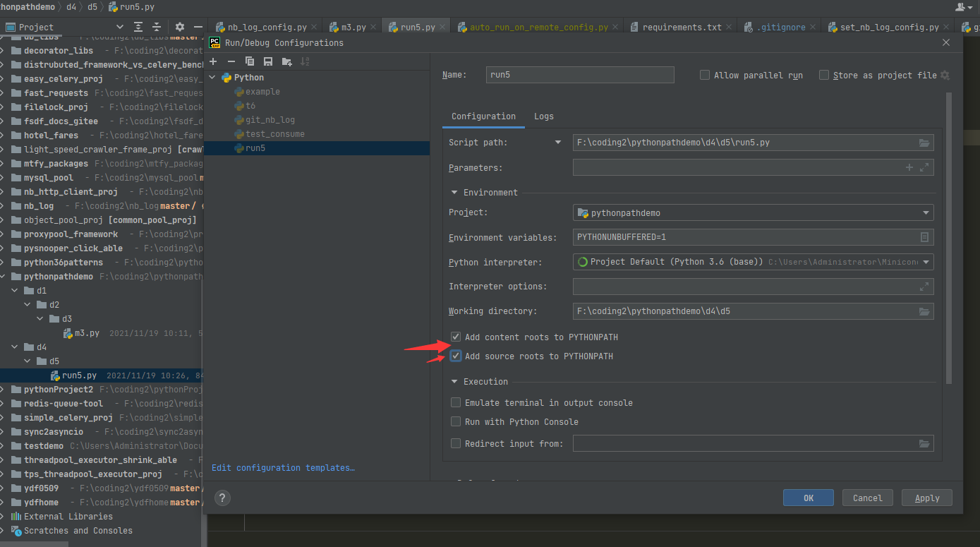
Task: Browse for working directory via folder icon
Action: (x=924, y=311)
